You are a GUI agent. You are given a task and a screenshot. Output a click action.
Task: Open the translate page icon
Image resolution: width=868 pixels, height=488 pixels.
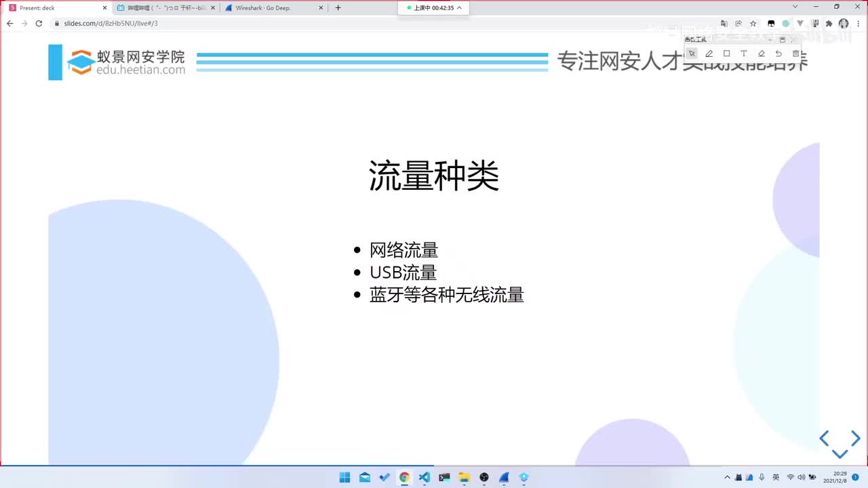point(724,23)
